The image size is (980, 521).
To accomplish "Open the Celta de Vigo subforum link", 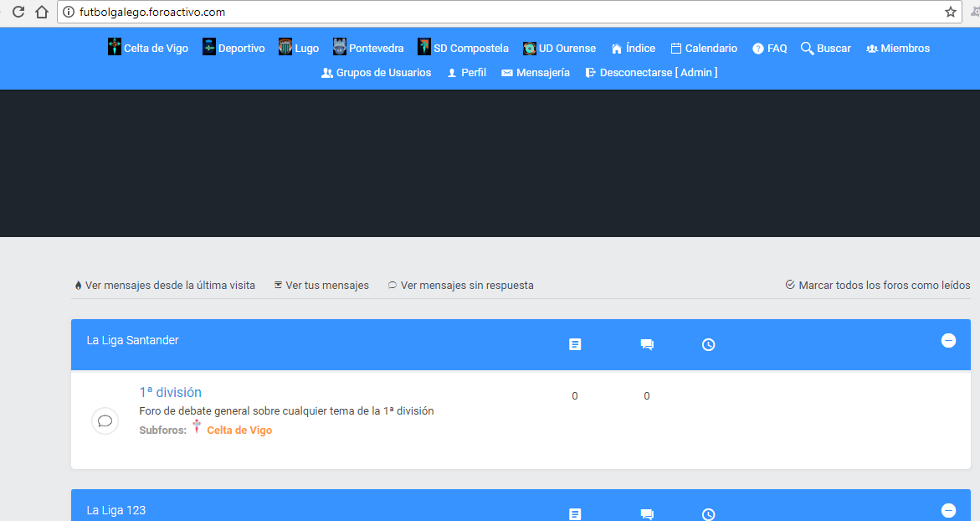I will pyautogui.click(x=239, y=431).
